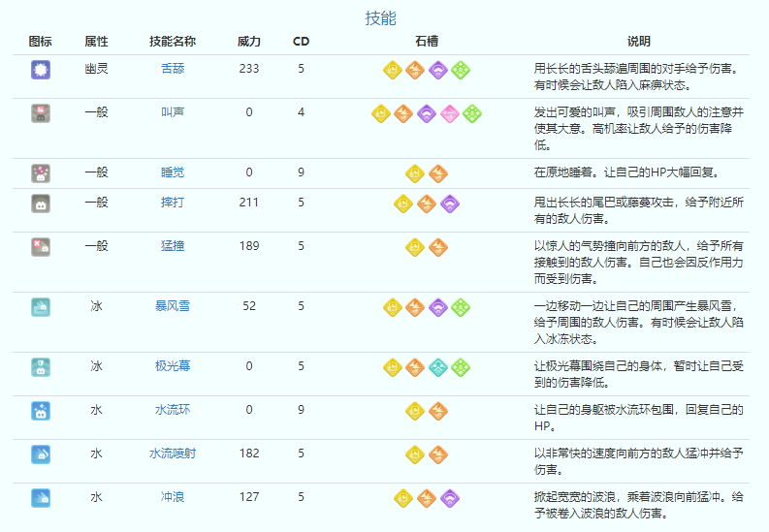Click the 属性 column header
Image resolution: width=769 pixels, height=532 pixels.
click(x=96, y=42)
